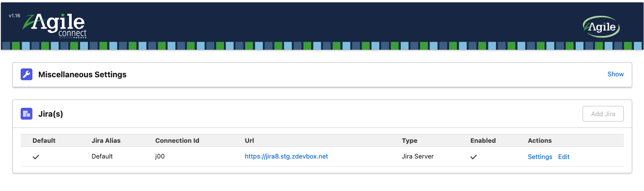Viewport: 644px width, 191px height.
Task: Click the Enabled column checkmark
Action: pyautogui.click(x=474, y=157)
